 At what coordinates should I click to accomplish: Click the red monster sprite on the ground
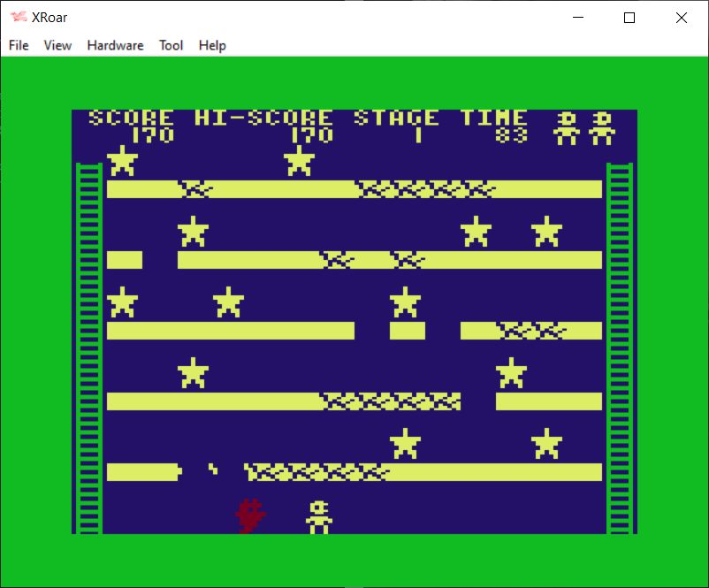click(250, 515)
